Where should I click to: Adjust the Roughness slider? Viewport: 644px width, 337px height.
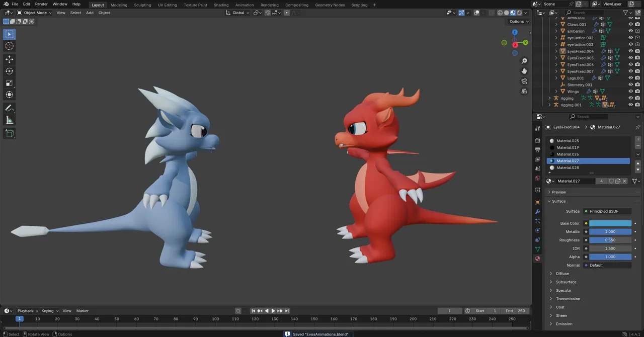pos(610,240)
